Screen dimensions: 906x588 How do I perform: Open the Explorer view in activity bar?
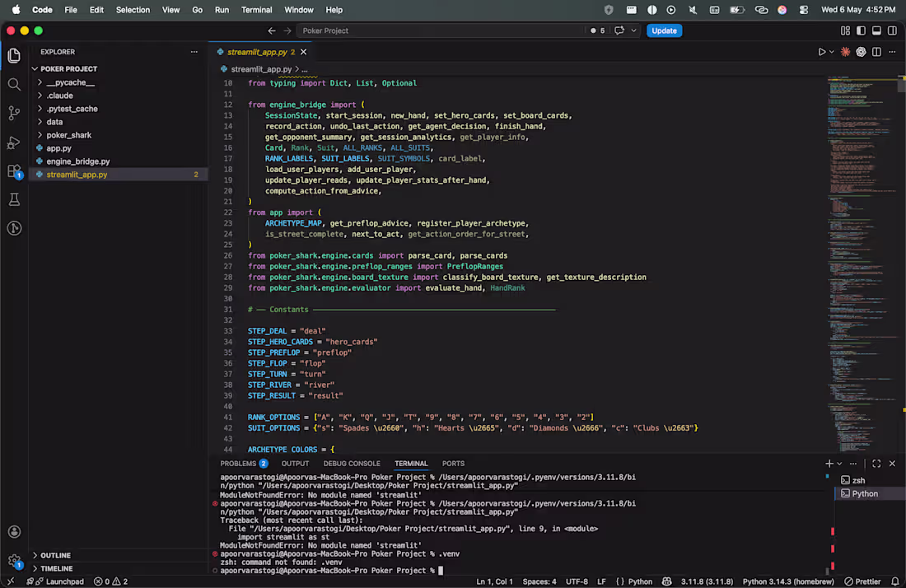[x=14, y=55]
